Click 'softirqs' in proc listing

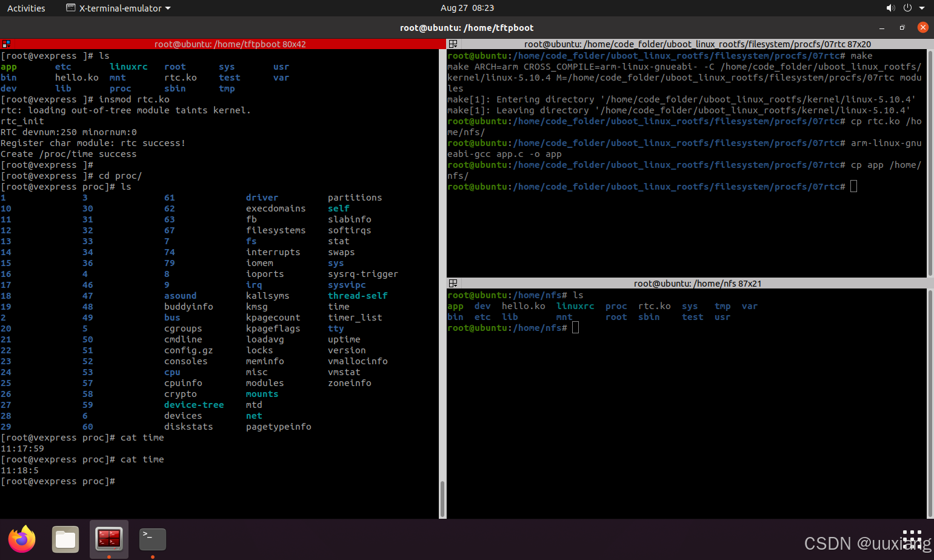(x=350, y=230)
